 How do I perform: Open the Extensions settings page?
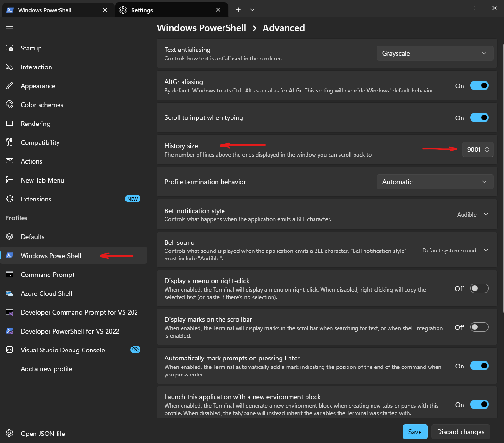(x=74, y=199)
